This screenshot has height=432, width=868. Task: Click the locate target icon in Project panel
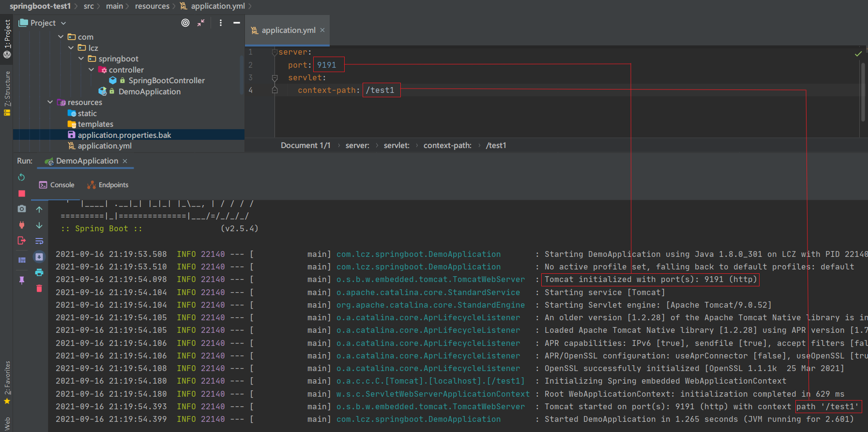(185, 23)
